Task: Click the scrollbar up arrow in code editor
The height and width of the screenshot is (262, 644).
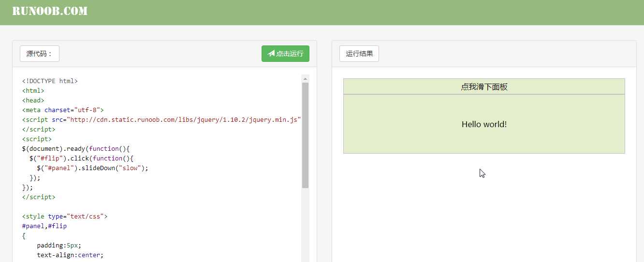Action: pyautogui.click(x=305, y=78)
